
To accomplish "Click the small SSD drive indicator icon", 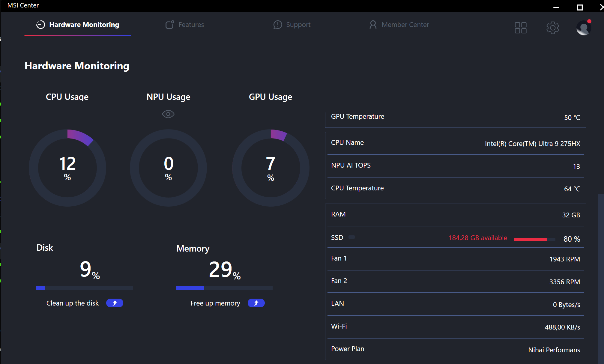I will [351, 237].
